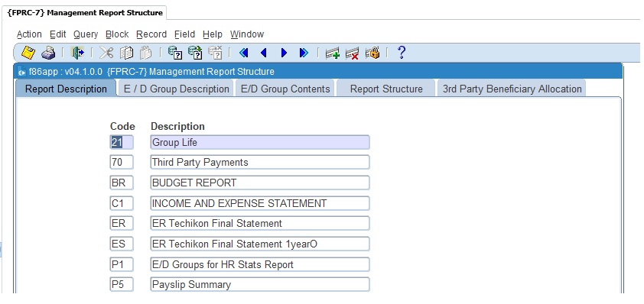Click the Insert Record icon
The height and width of the screenshot is (304, 644).
point(332,53)
